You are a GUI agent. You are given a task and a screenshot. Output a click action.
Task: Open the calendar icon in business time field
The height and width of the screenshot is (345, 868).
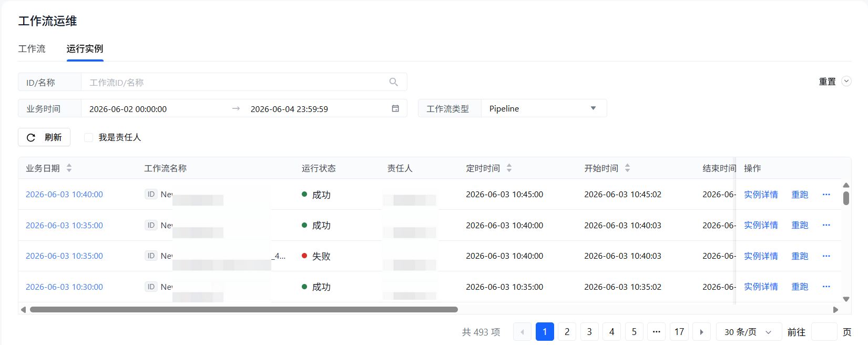[395, 108]
